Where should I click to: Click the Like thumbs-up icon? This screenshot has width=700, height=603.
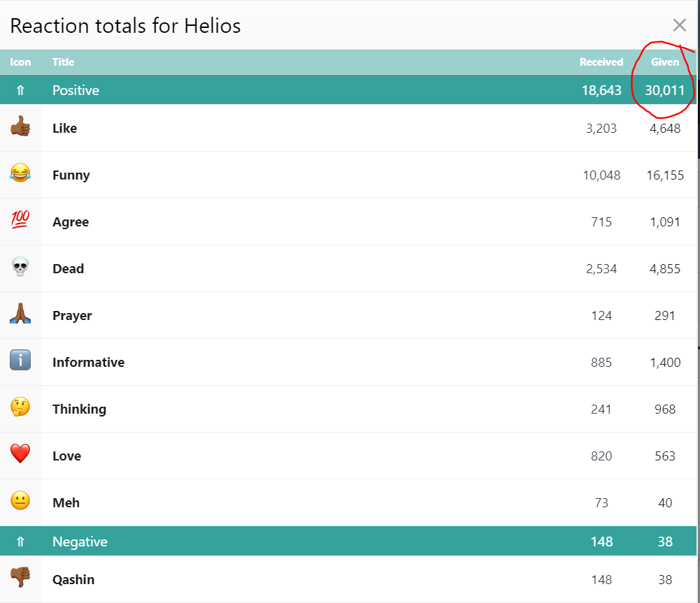pos(20,126)
